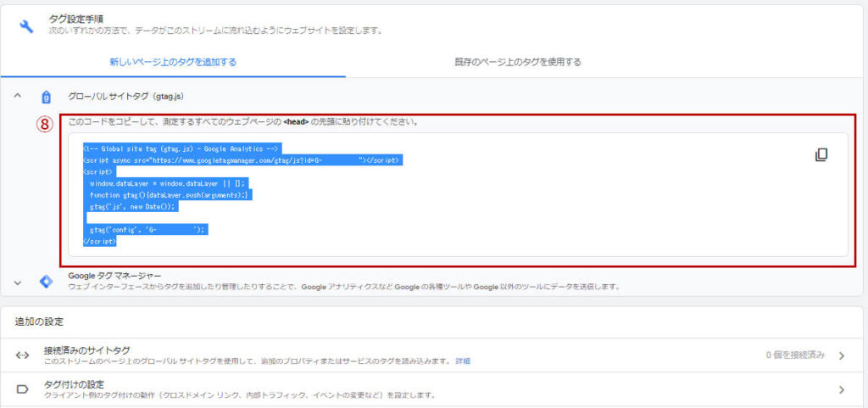
Task: Switch to 新しいページ上のタグを追加する tab
Action: tap(173, 62)
